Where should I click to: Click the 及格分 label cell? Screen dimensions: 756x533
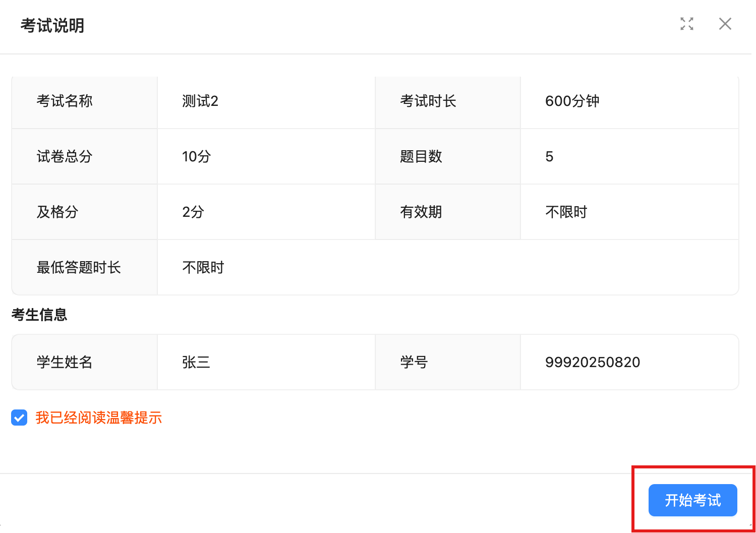click(x=57, y=212)
